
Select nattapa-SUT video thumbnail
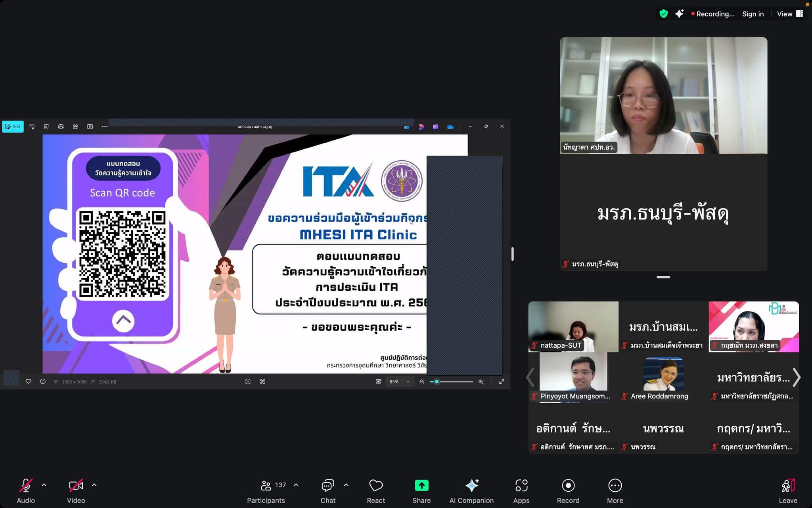(573, 327)
